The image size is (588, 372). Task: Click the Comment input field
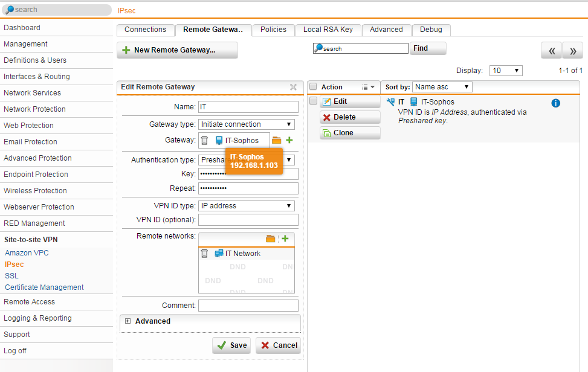248,306
